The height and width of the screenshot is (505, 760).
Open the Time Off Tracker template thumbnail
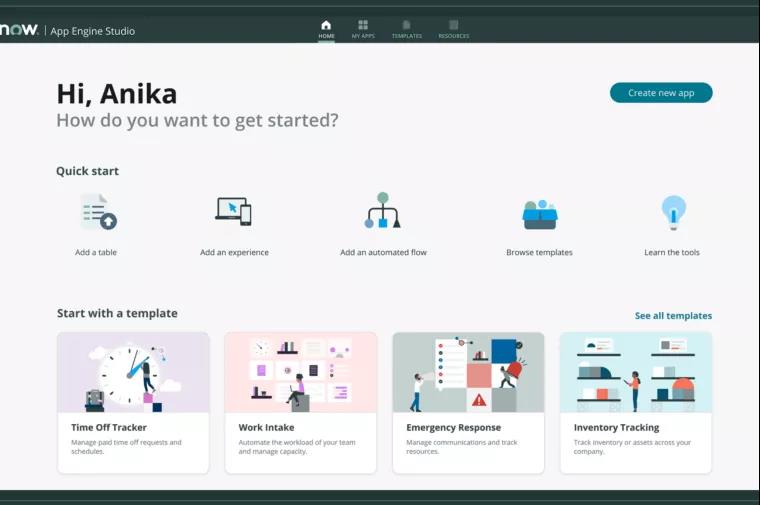pyautogui.click(x=133, y=372)
